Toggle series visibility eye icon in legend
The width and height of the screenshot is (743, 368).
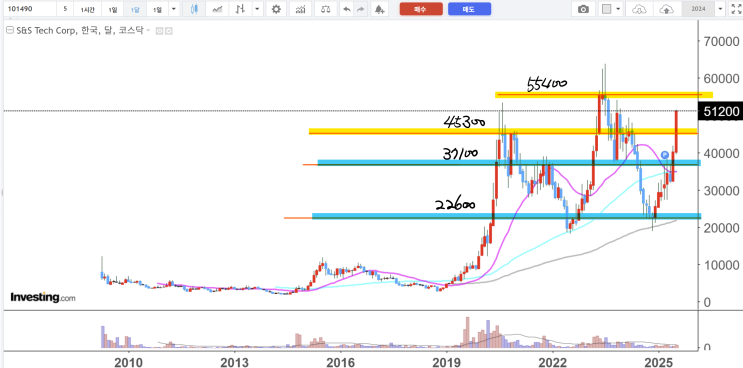click(x=159, y=31)
